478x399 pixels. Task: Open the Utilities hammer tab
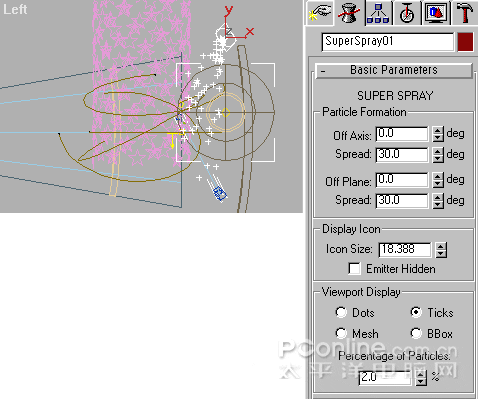[465, 13]
